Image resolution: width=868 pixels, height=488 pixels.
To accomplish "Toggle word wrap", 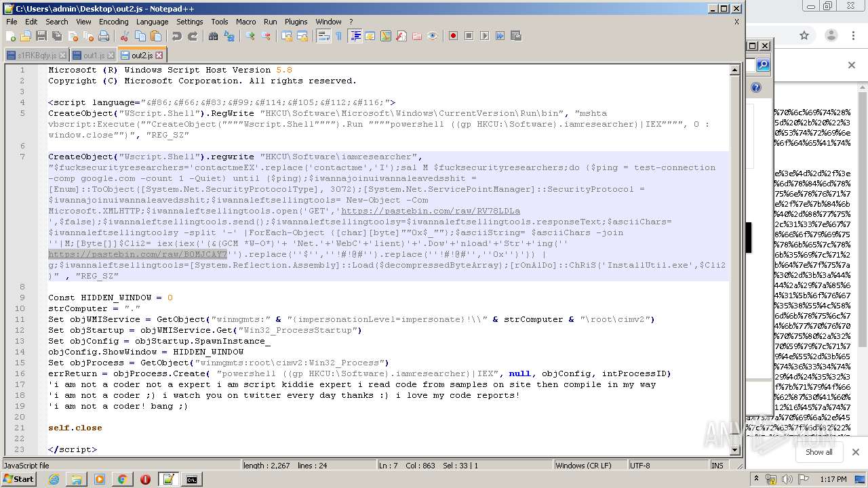I will click(323, 36).
